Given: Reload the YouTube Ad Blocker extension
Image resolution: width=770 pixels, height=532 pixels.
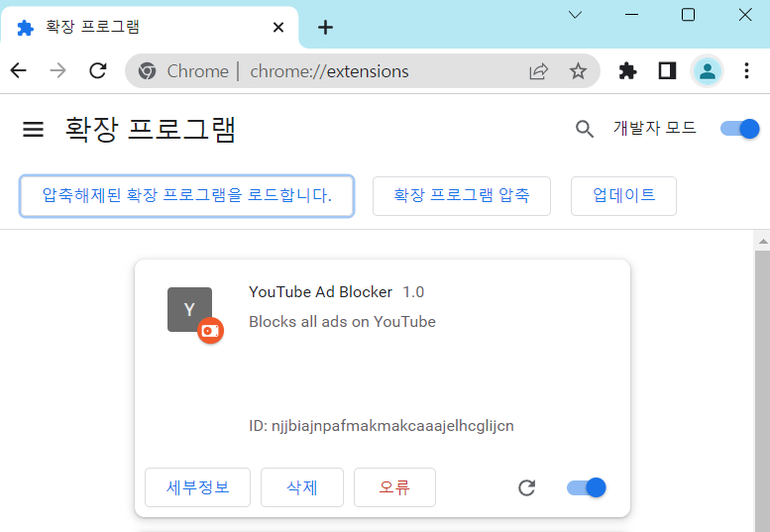Looking at the screenshot, I should [x=527, y=487].
